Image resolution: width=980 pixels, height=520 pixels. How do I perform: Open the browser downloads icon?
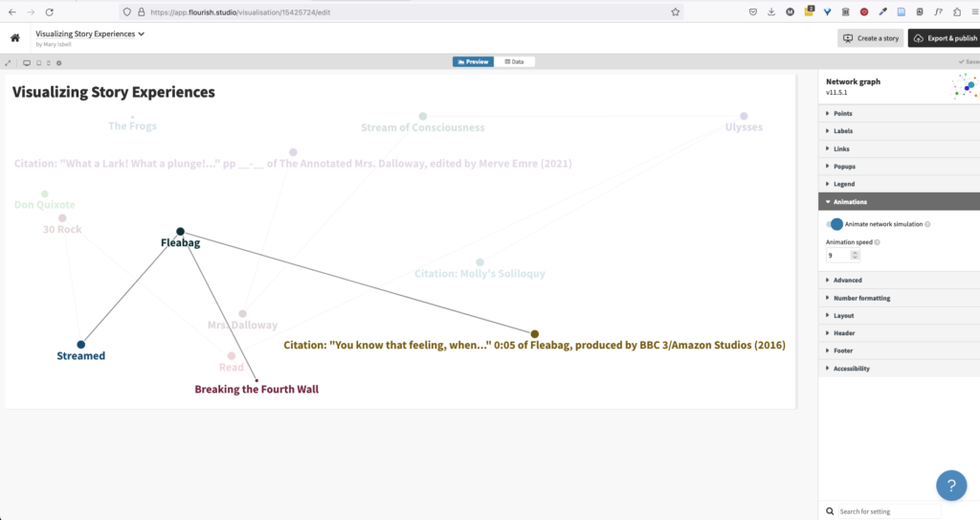pyautogui.click(x=771, y=11)
